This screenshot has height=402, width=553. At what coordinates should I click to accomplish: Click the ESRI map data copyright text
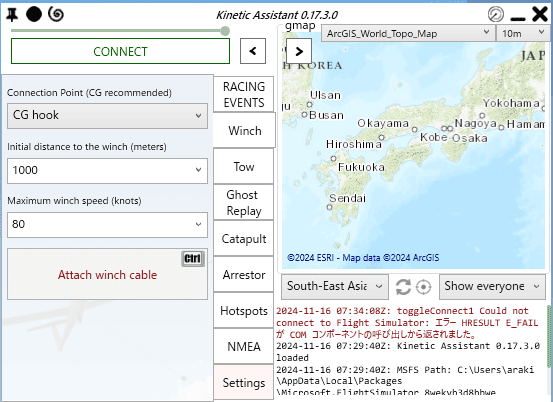(363, 258)
